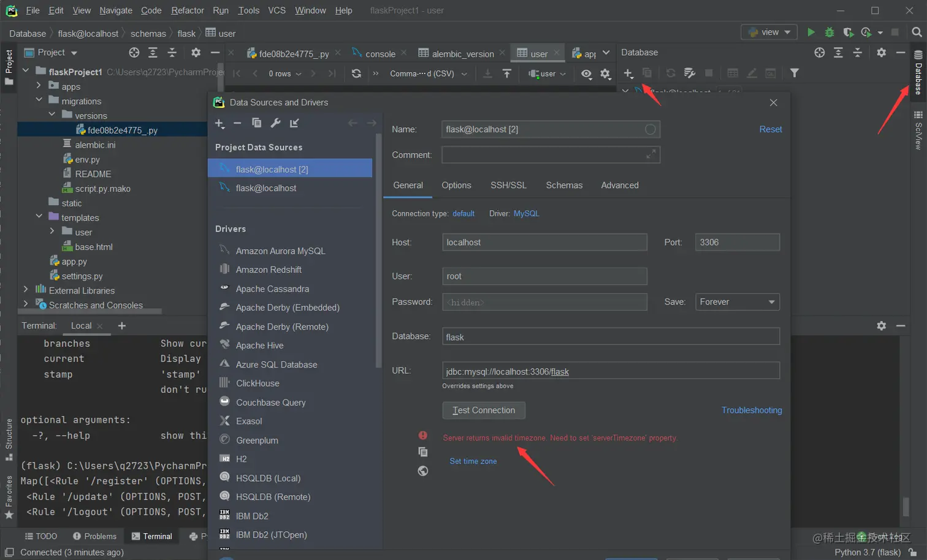Open Database side tool window stripe

tap(918, 72)
